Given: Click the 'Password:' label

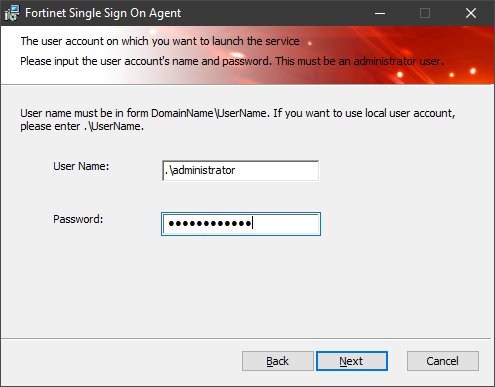Looking at the screenshot, I should pyautogui.click(x=78, y=219).
